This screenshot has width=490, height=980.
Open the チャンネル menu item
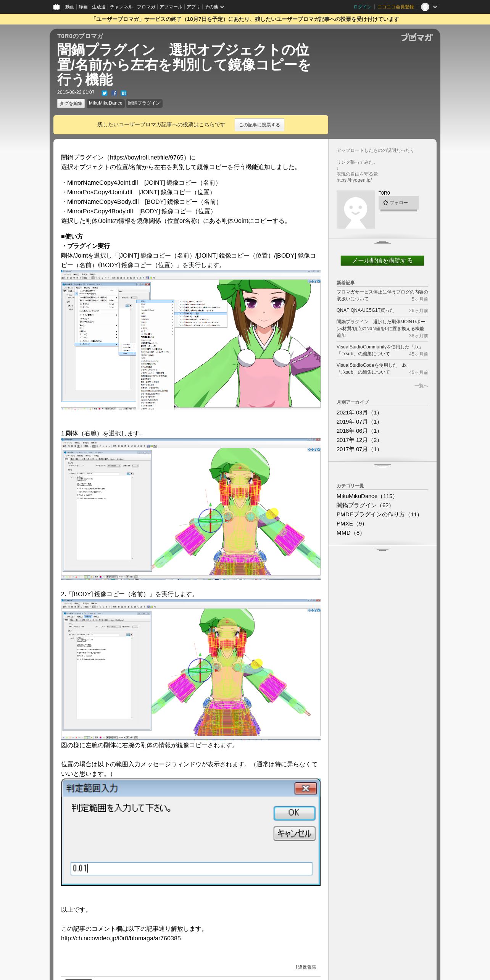(121, 7)
